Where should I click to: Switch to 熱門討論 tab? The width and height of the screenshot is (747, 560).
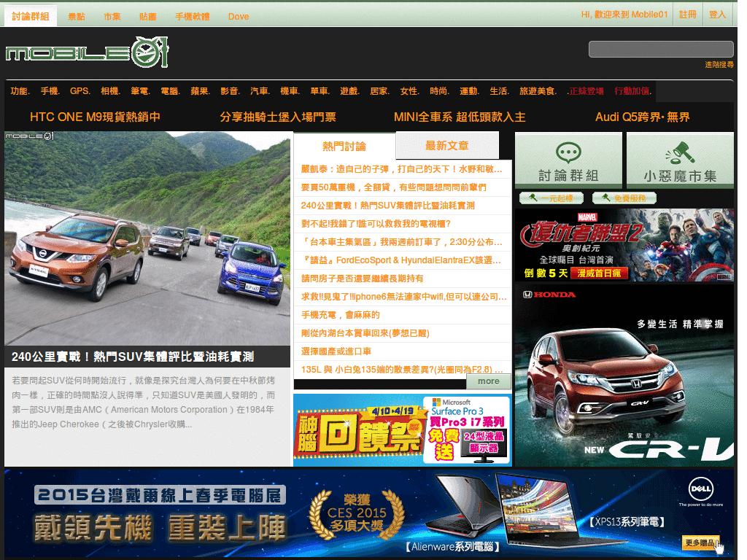point(344,146)
